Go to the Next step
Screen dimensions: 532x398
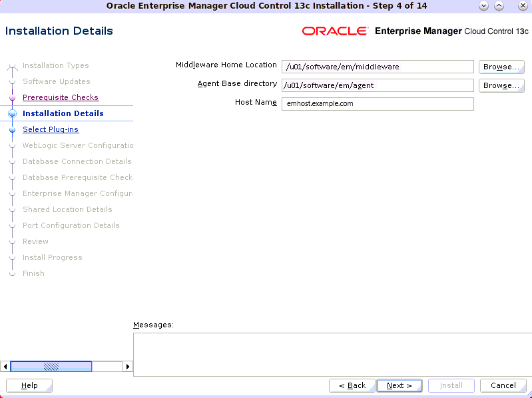(399, 385)
